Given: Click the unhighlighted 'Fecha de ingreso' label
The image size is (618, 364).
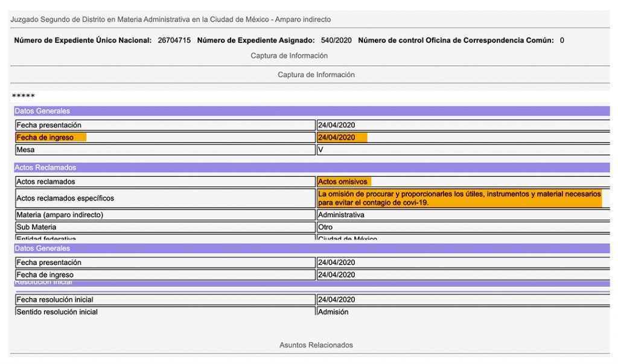Looking at the screenshot, I should coord(45,275).
